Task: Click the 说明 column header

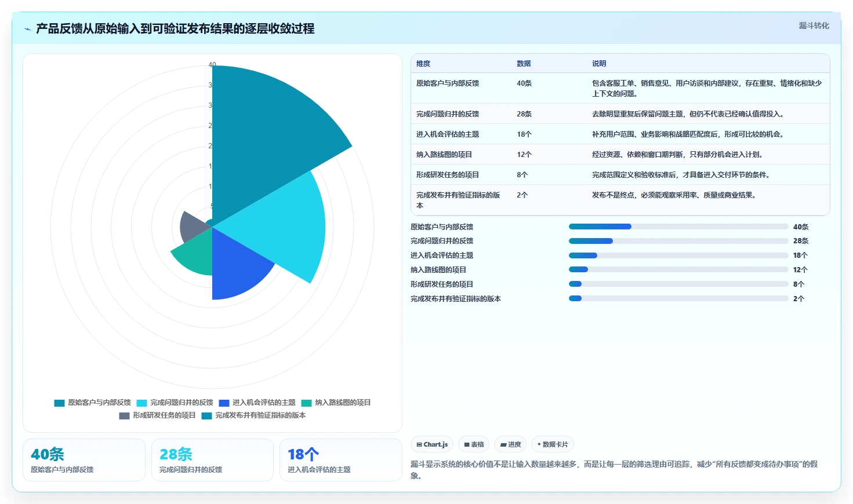Action: (x=599, y=64)
